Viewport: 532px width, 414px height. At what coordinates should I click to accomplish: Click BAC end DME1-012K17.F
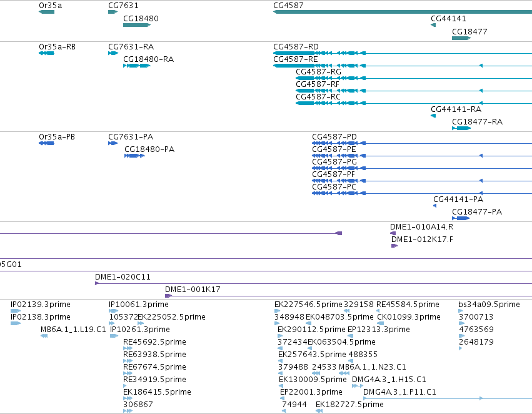[394, 246]
